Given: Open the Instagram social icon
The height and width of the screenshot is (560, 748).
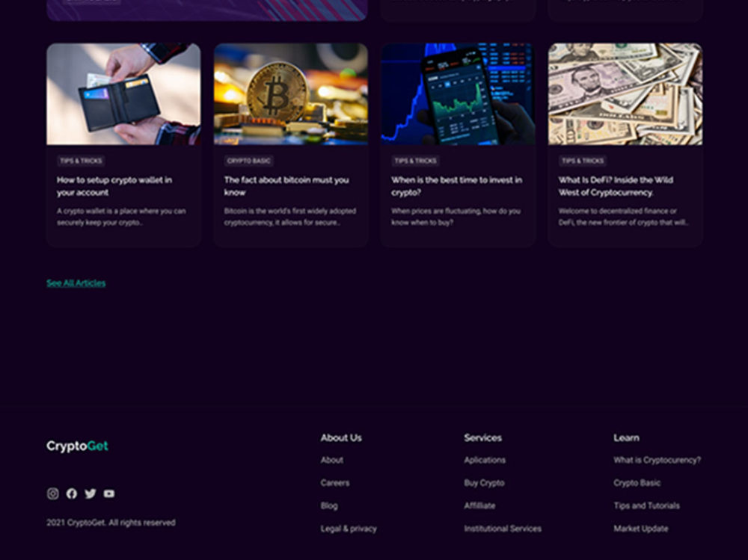Looking at the screenshot, I should [53, 493].
